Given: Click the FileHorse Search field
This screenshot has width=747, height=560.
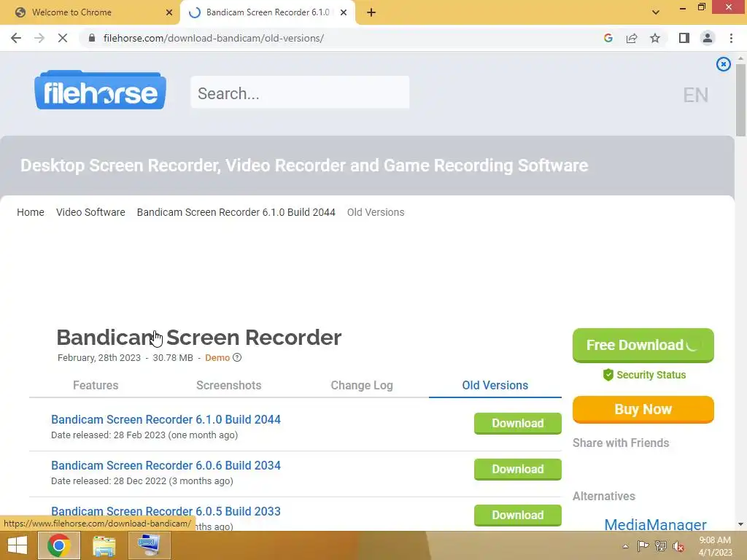Looking at the screenshot, I should (x=300, y=93).
